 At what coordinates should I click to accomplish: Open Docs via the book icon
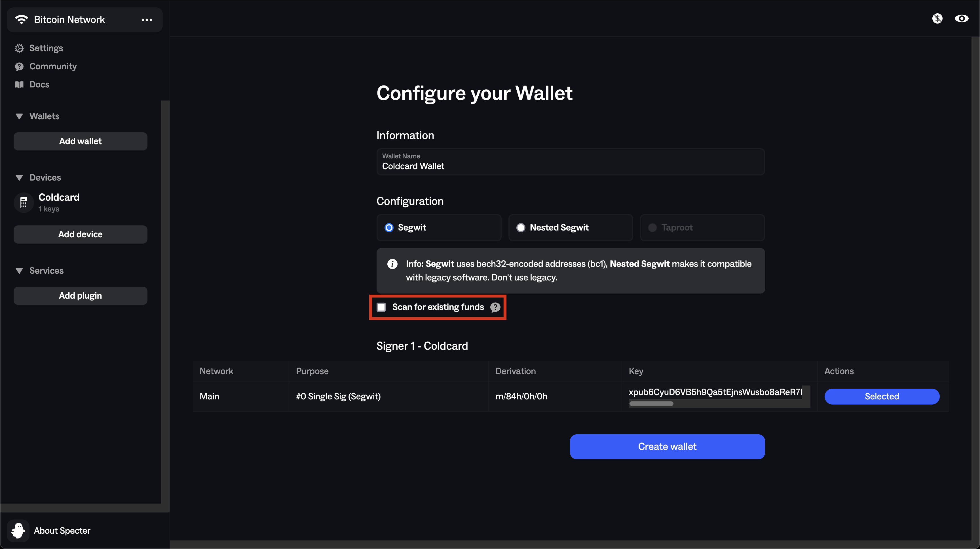pyautogui.click(x=19, y=85)
